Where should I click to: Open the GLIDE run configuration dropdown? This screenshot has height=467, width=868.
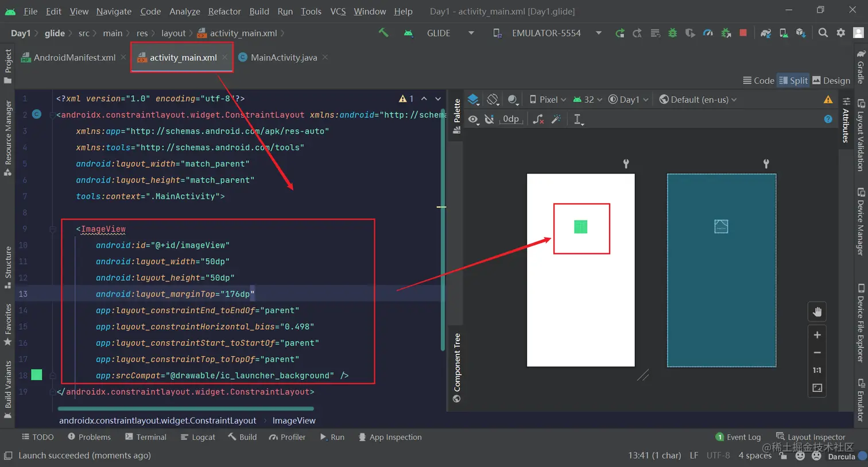(451, 33)
